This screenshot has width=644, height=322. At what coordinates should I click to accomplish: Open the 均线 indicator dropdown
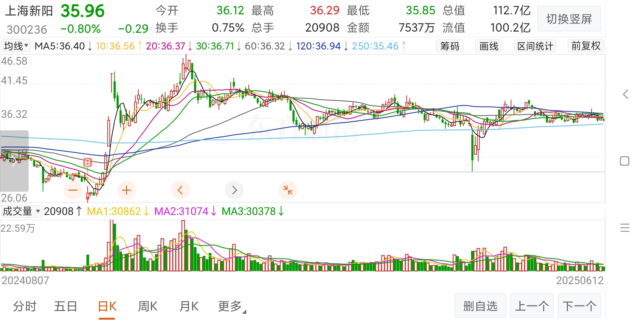coord(16,46)
